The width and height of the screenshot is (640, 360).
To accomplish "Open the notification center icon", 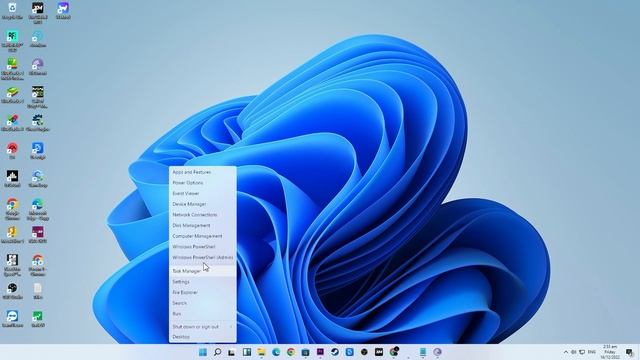I will click(x=630, y=352).
